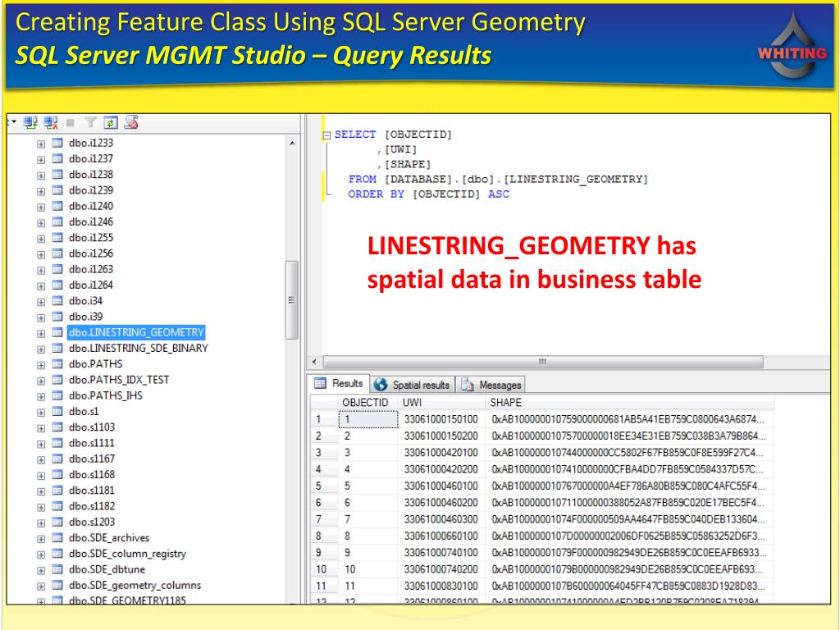This screenshot has height=630, width=840.
Task: Expand the dbo.SDE_column_registry node
Action: 41,555
